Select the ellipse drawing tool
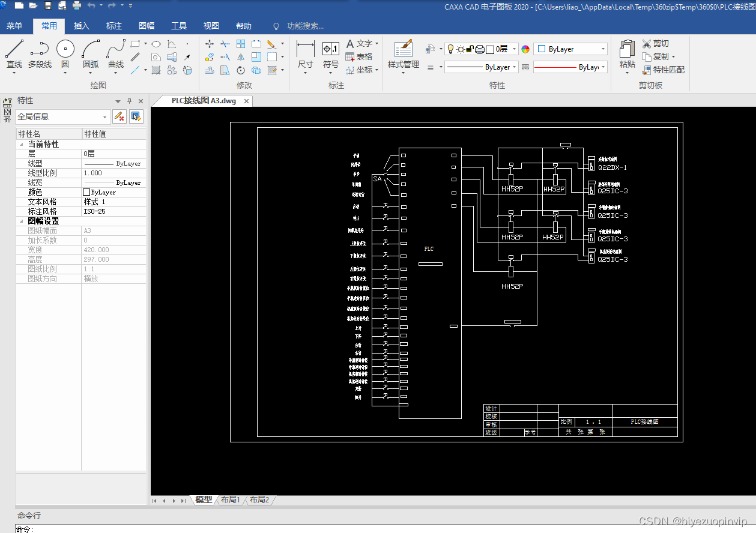This screenshot has width=756, height=533. pyautogui.click(x=156, y=44)
